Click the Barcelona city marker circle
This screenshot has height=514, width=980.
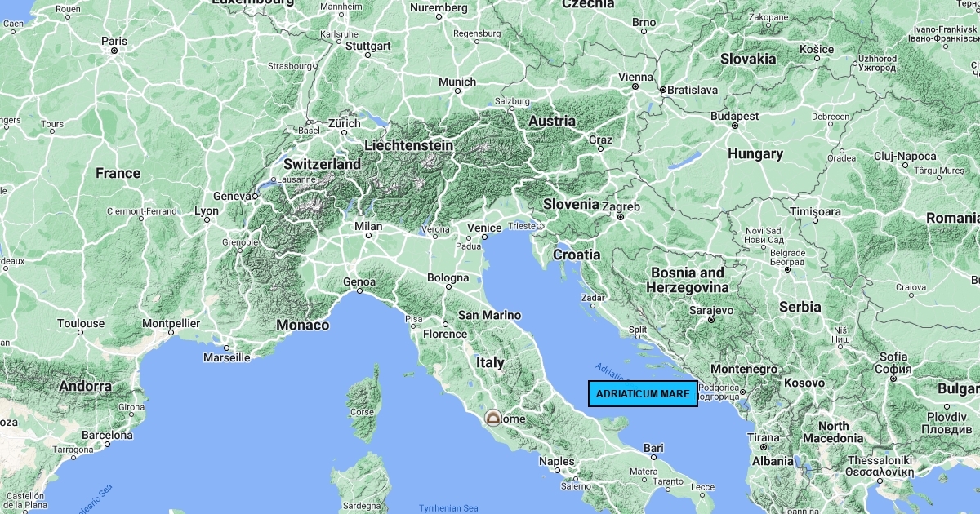click(107, 445)
